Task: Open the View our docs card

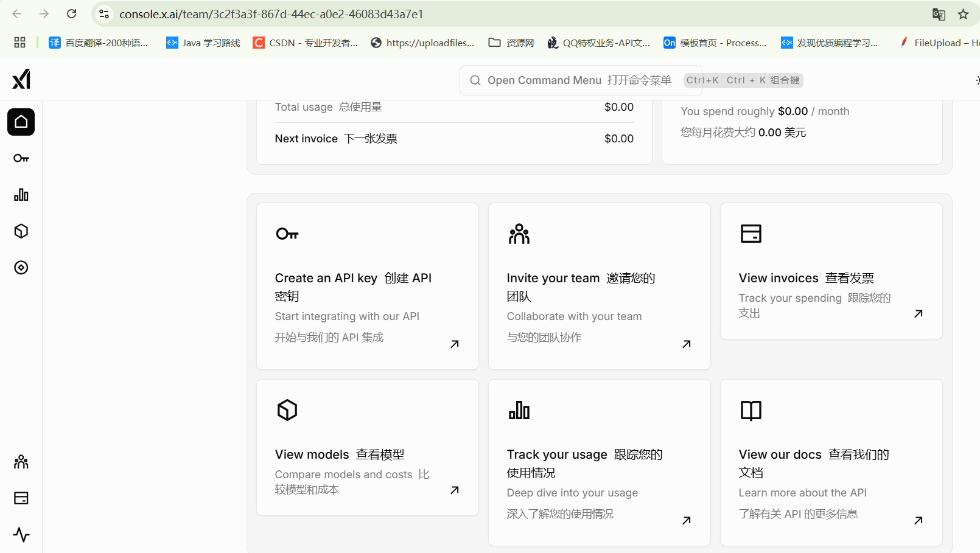Action: [x=831, y=462]
